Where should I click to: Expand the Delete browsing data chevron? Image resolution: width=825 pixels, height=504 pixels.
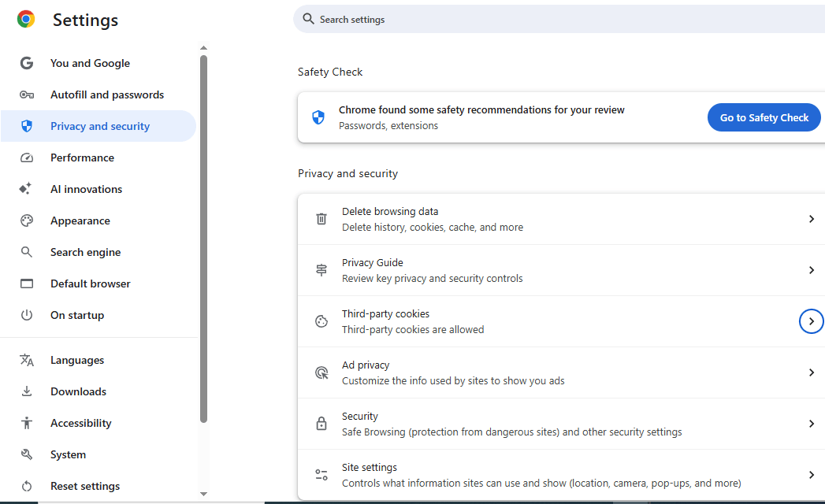tap(811, 218)
